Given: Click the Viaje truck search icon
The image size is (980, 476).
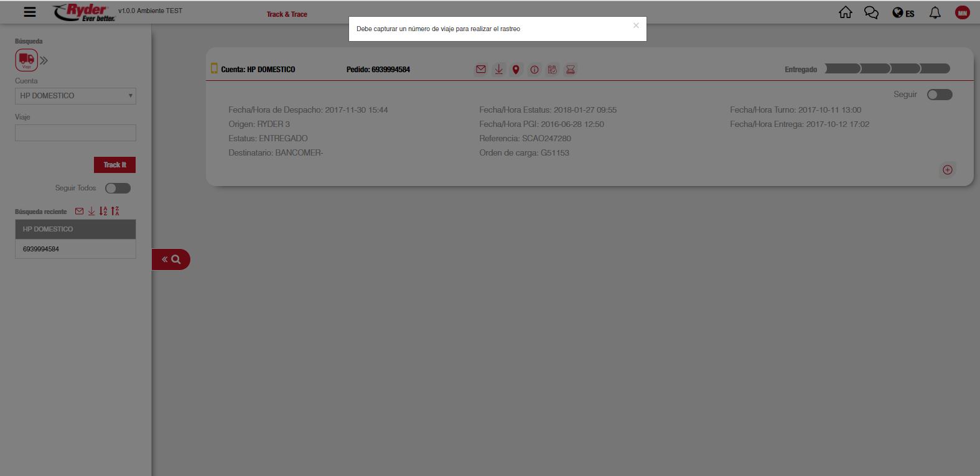Looking at the screenshot, I should (27, 60).
